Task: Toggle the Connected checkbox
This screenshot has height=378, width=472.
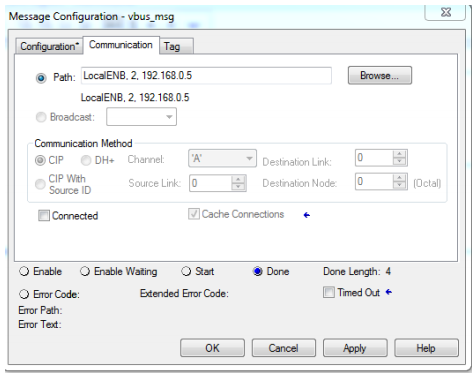Action: tap(44, 216)
